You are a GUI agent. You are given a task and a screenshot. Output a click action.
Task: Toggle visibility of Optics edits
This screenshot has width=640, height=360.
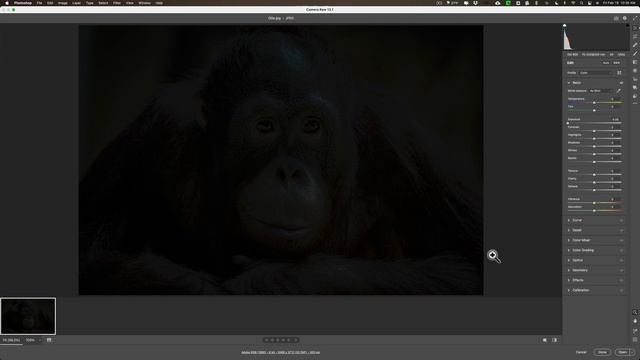coord(621,260)
